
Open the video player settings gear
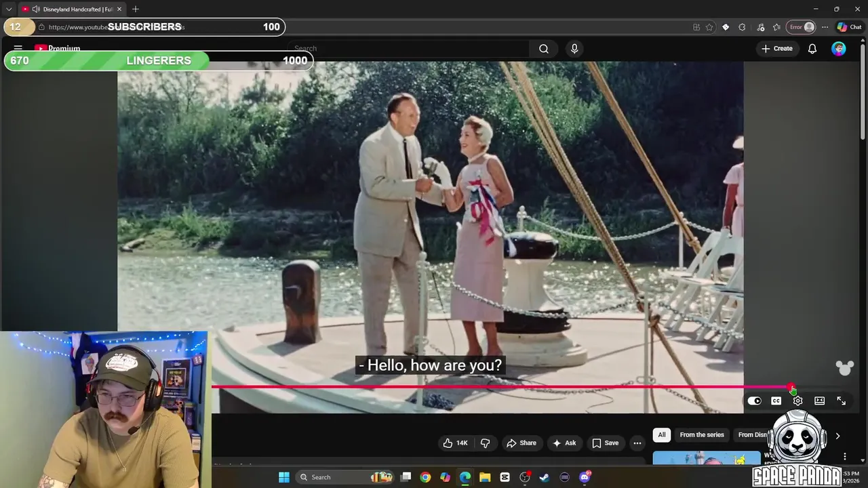797,401
